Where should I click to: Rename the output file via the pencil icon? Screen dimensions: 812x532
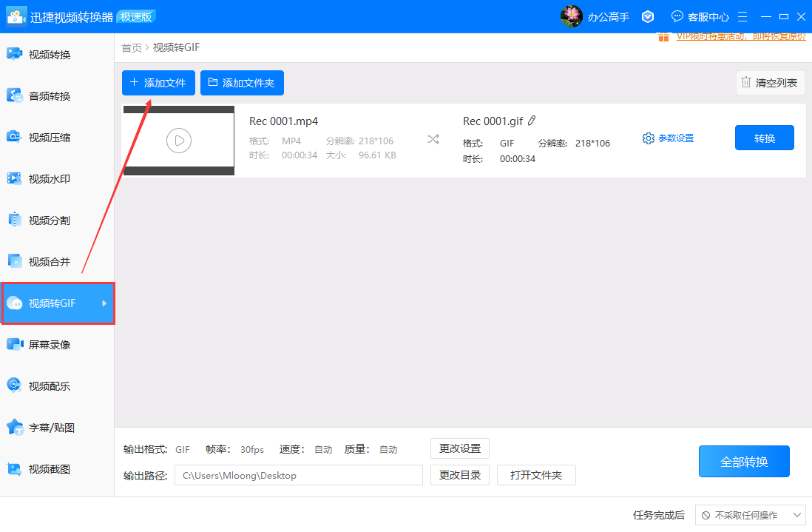(x=532, y=120)
